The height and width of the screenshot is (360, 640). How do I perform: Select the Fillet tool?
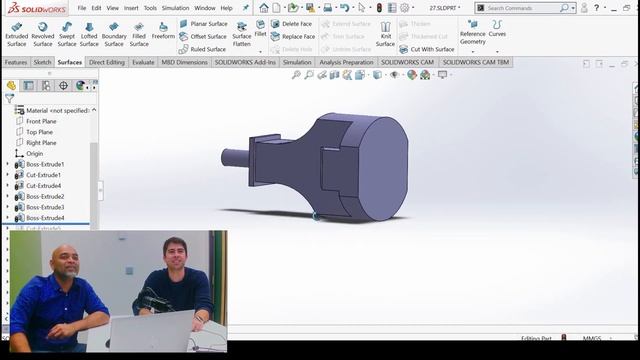click(260, 29)
